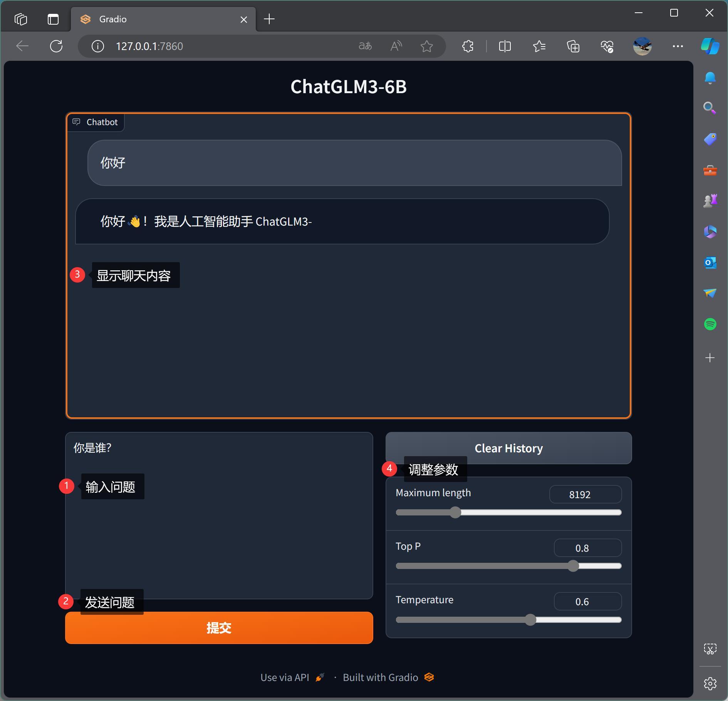This screenshot has width=728, height=701.
Task: Open the user profile avatar
Action: coord(642,46)
